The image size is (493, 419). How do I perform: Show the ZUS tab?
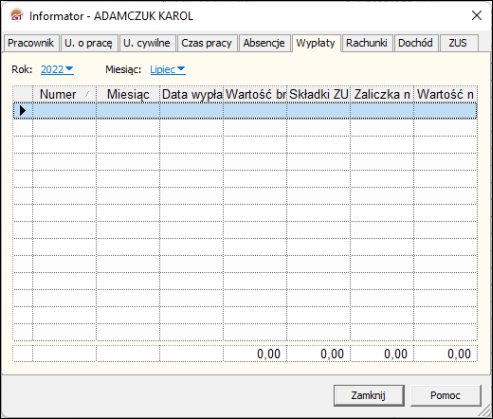click(x=458, y=43)
